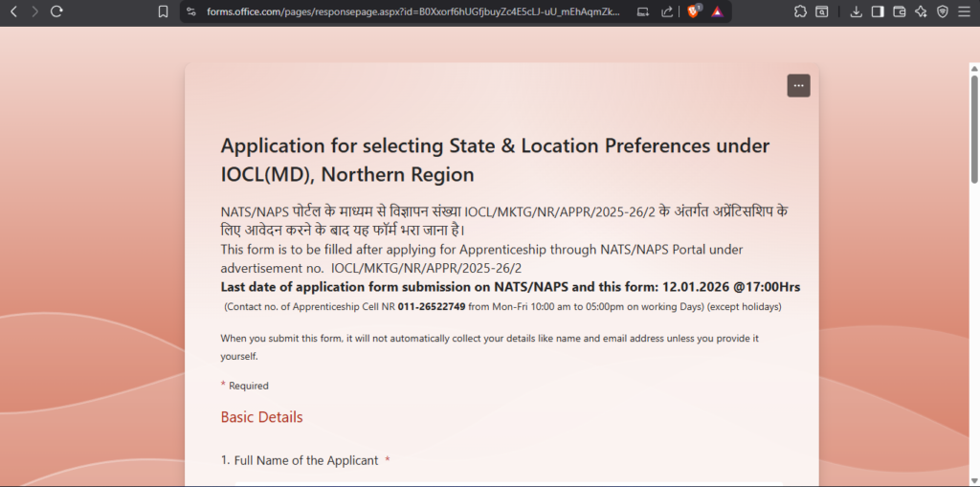Bookmark this page using the bookmark icon

(163, 11)
